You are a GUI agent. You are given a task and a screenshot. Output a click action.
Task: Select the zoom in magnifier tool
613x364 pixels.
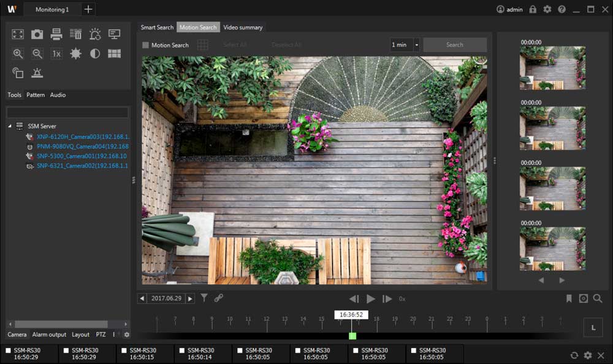tap(18, 54)
